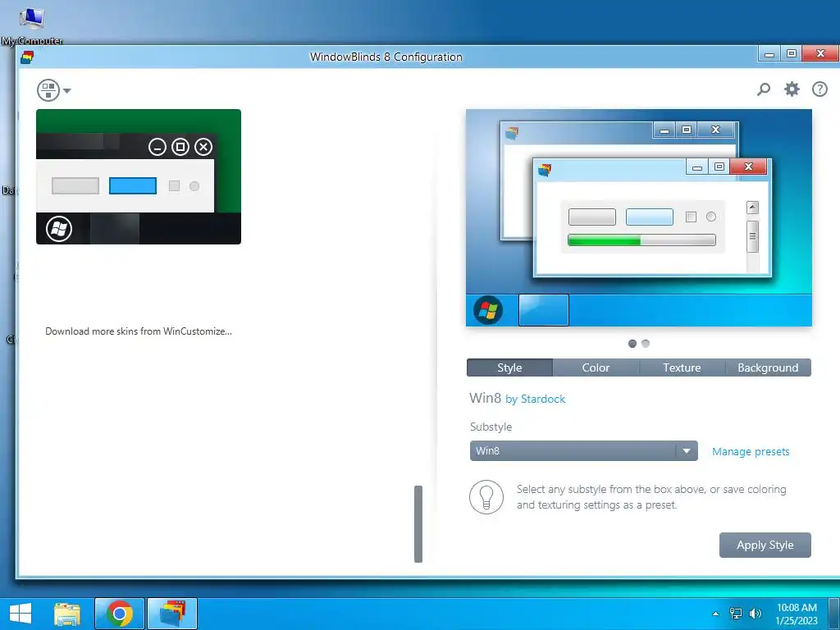Click the volume speaker tray icon
Viewport: 840px width, 630px height.
pos(756,614)
